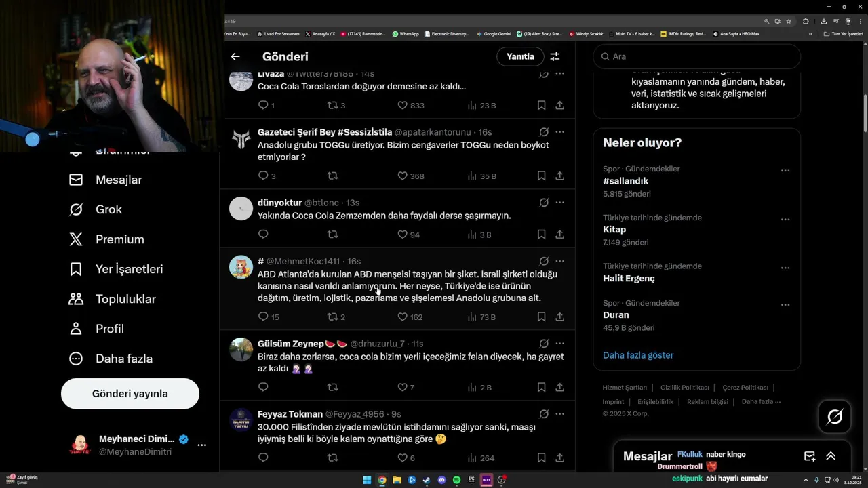
Task: Open the Windows Start menu
Action: click(x=367, y=480)
